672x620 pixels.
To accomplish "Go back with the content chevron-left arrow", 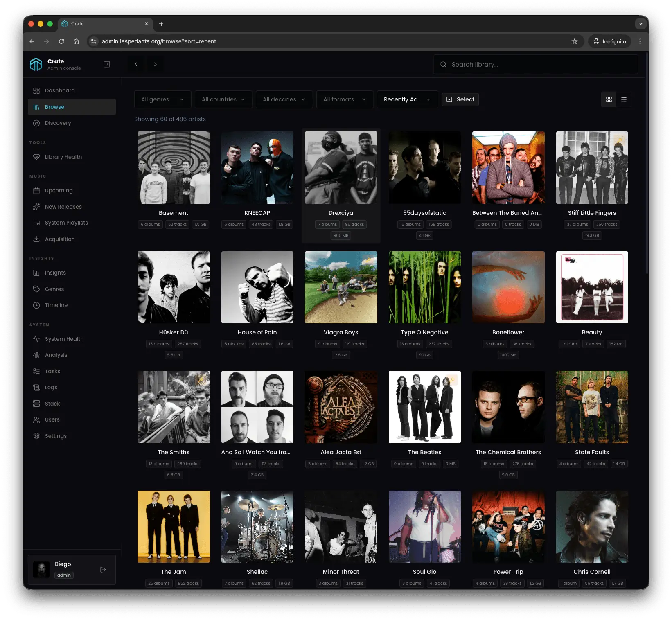I will (x=136, y=64).
